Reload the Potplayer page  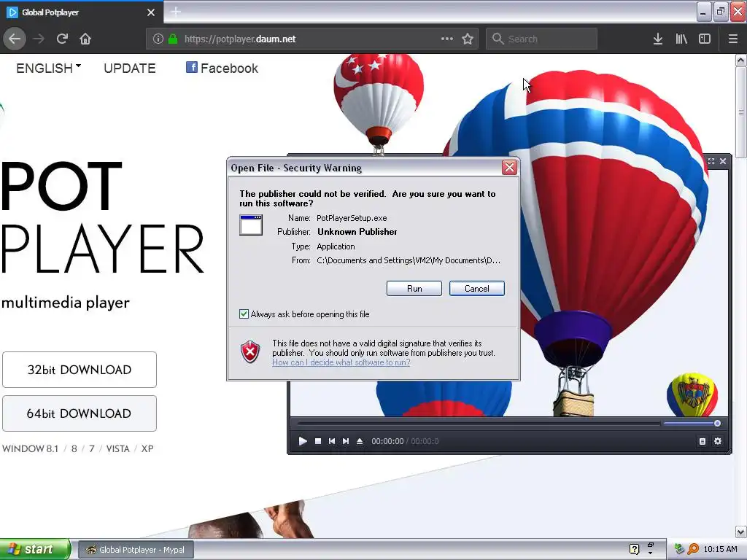coord(62,39)
